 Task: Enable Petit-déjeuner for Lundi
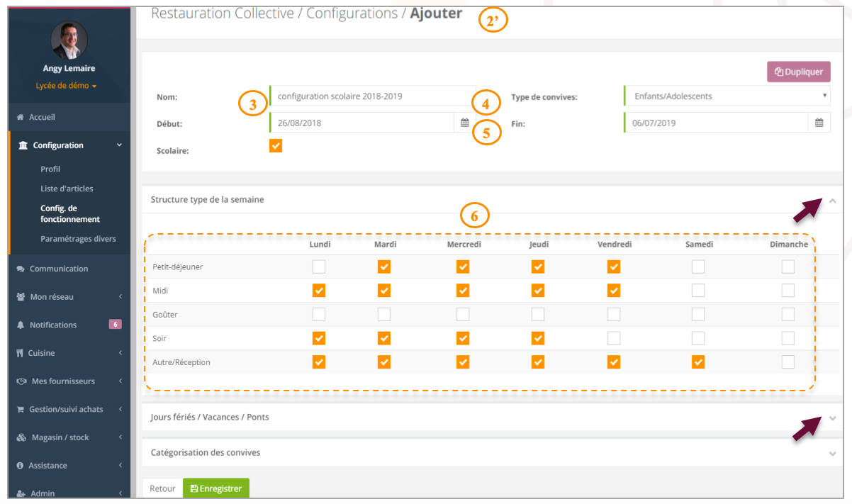[x=319, y=267]
